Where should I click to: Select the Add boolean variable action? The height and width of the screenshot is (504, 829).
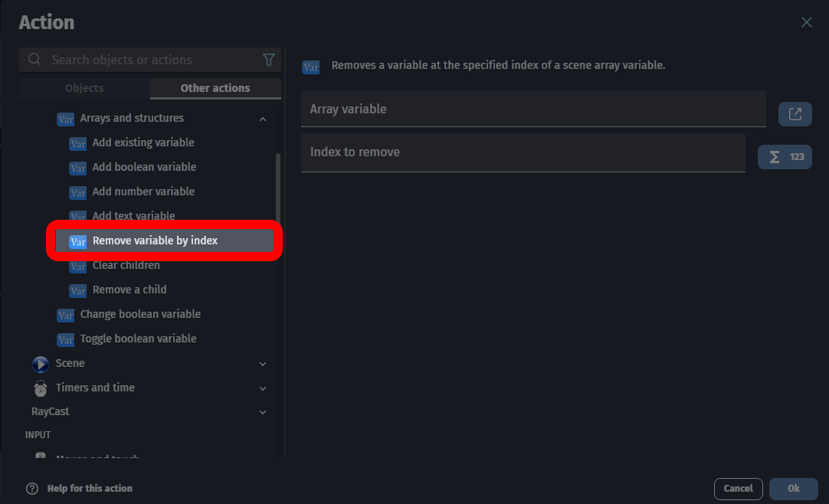click(x=143, y=166)
